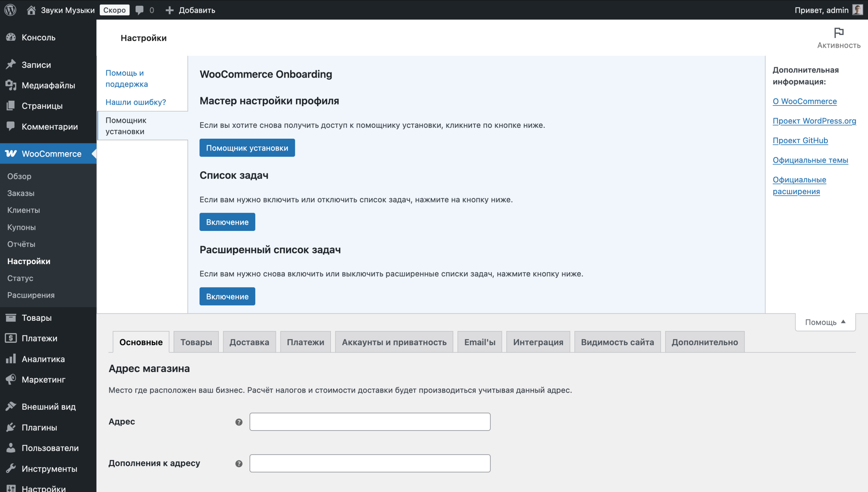The width and height of the screenshot is (868, 492).
Task: Open Медиафайлы in the sidebar
Action: (x=48, y=85)
